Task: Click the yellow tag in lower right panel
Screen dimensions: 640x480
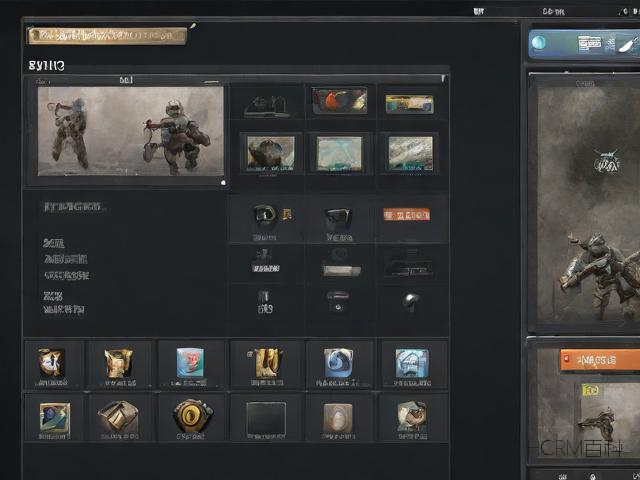Action: (590, 390)
